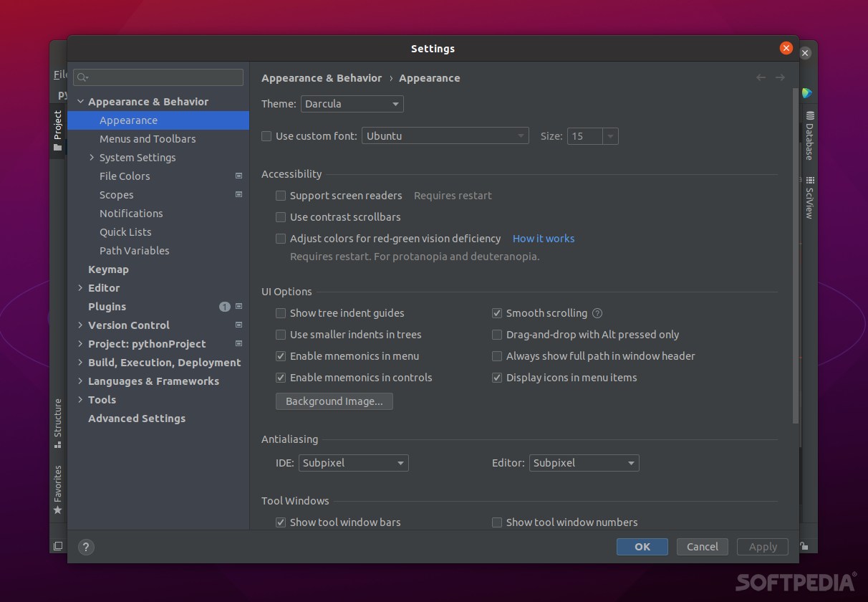Select the Notifications settings page
The width and height of the screenshot is (868, 602).
pos(131,214)
